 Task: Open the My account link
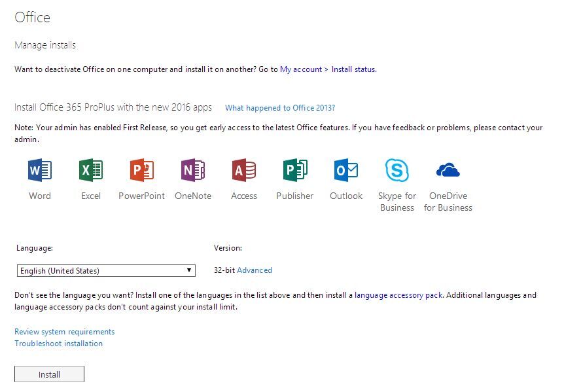click(x=301, y=69)
